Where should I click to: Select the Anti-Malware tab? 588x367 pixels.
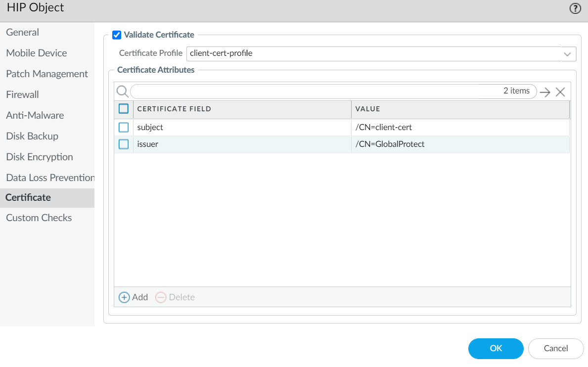[35, 115]
